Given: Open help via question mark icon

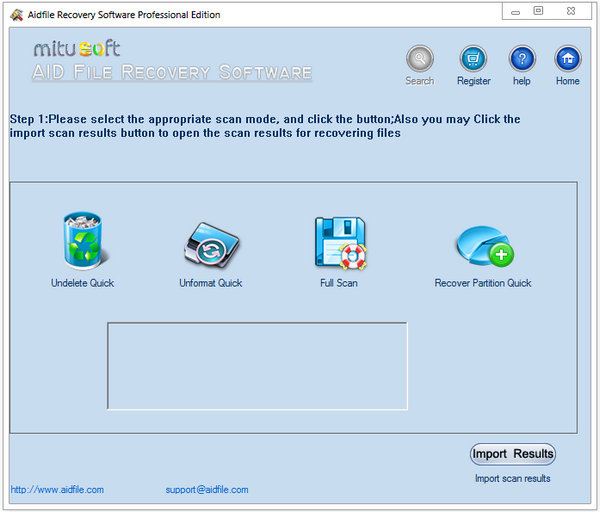Looking at the screenshot, I should (522, 58).
